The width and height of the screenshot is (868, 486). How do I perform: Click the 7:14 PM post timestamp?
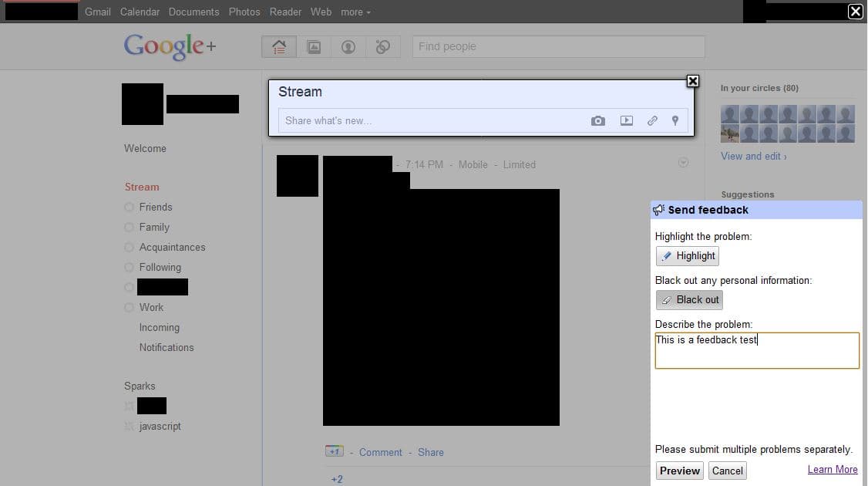[x=424, y=164]
